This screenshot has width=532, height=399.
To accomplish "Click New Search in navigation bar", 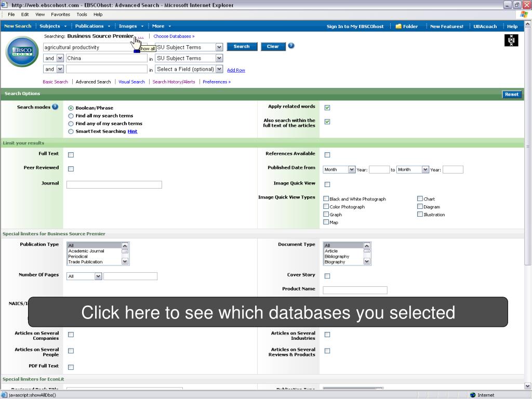I will click(x=18, y=26).
